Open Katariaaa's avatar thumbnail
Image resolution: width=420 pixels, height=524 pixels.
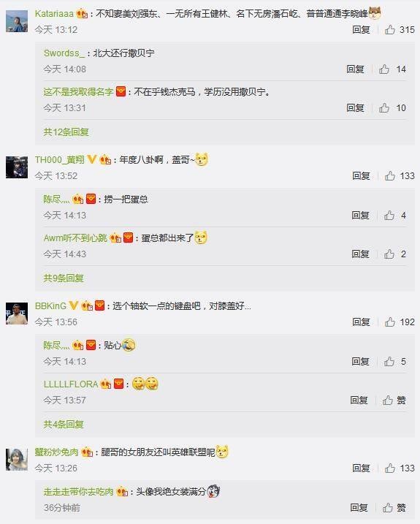pyautogui.click(x=17, y=21)
